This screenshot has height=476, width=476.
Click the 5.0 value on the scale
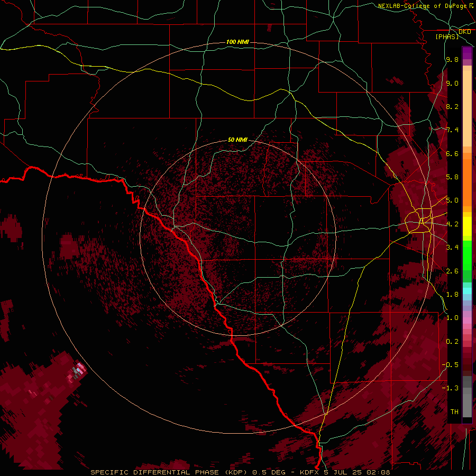coord(452,200)
